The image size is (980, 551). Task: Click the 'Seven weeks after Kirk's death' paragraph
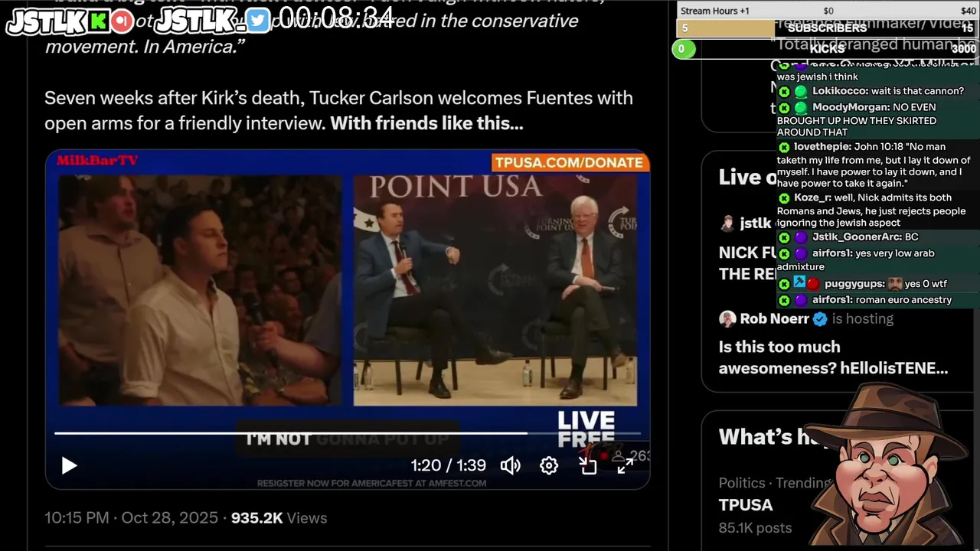click(x=338, y=111)
